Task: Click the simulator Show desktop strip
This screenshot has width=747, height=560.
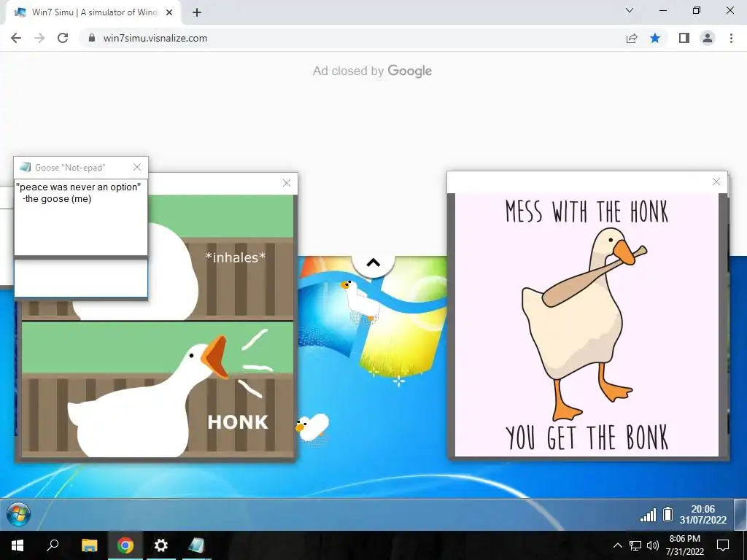Action: [740, 514]
